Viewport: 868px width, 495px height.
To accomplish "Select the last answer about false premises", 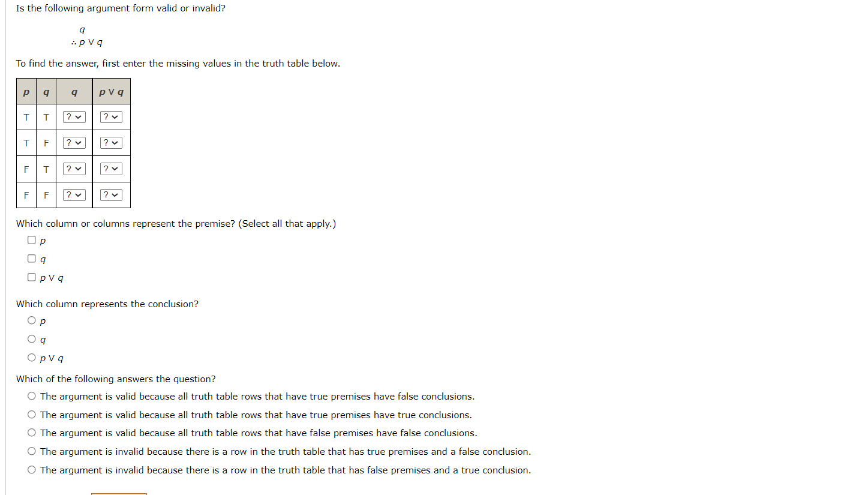I will [31, 469].
